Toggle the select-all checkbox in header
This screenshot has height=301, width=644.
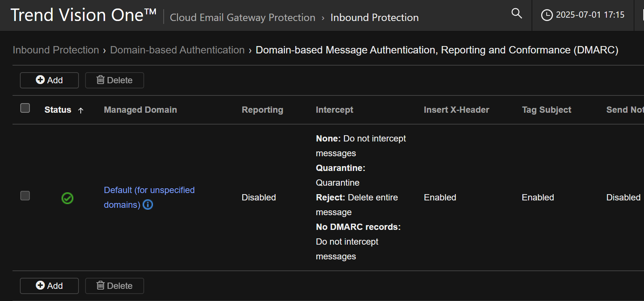[25, 108]
